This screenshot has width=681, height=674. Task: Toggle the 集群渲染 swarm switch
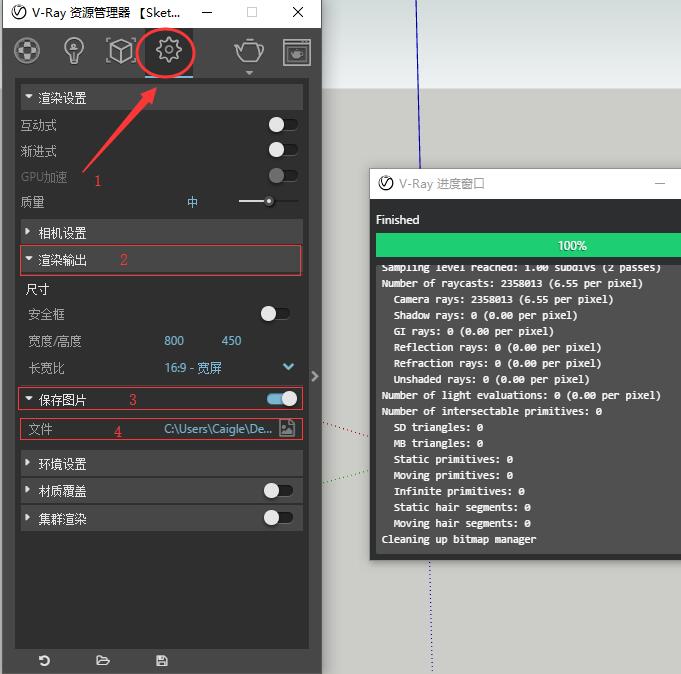pyautogui.click(x=278, y=518)
